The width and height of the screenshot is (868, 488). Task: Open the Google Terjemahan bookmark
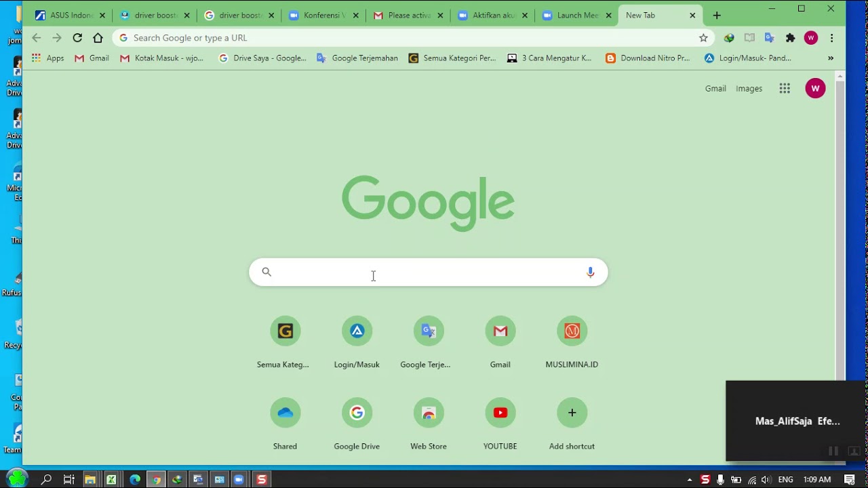point(357,58)
